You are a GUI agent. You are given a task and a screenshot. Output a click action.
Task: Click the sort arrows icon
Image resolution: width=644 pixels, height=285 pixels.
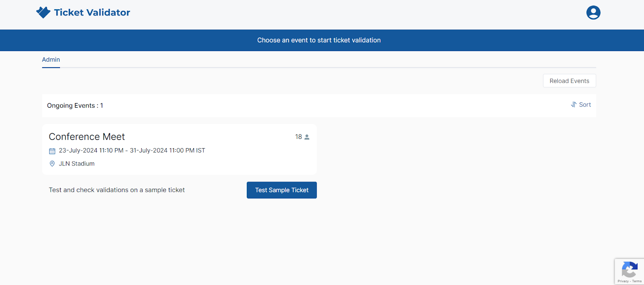click(x=574, y=104)
